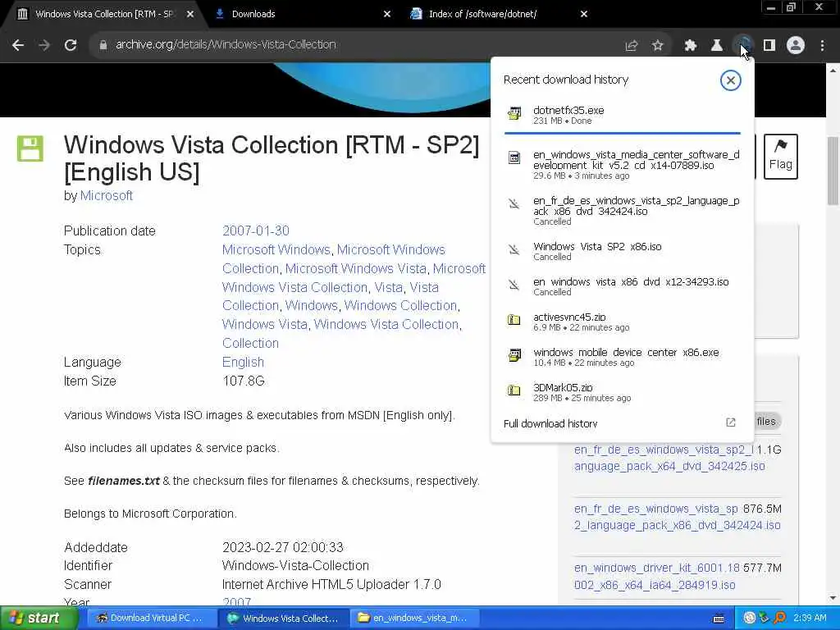The height and width of the screenshot is (630, 840).
Task: Toggle the Downloads toolbar icon
Action: (x=743, y=46)
